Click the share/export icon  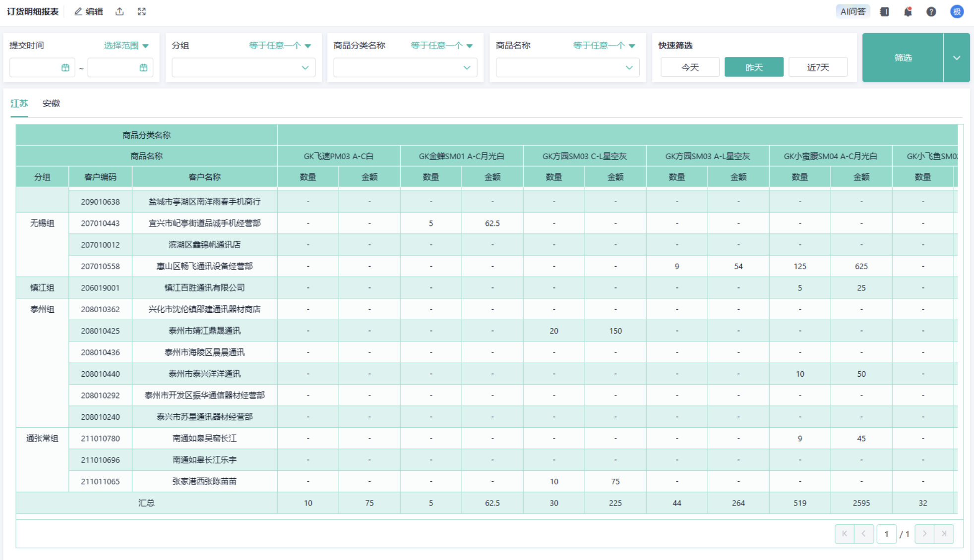pyautogui.click(x=120, y=11)
